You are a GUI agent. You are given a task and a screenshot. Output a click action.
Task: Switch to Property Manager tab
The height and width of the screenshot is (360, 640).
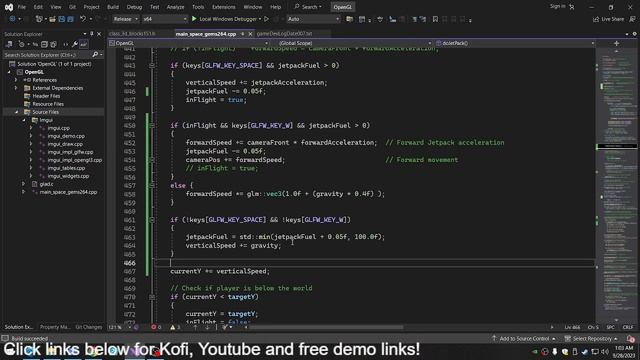pyautogui.click(x=55, y=327)
